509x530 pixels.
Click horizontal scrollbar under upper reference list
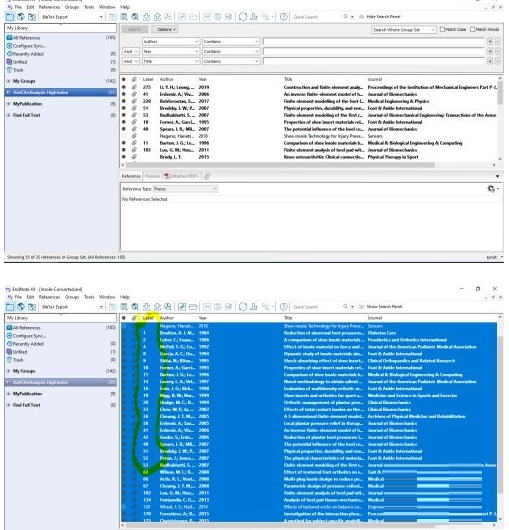pos(280,165)
